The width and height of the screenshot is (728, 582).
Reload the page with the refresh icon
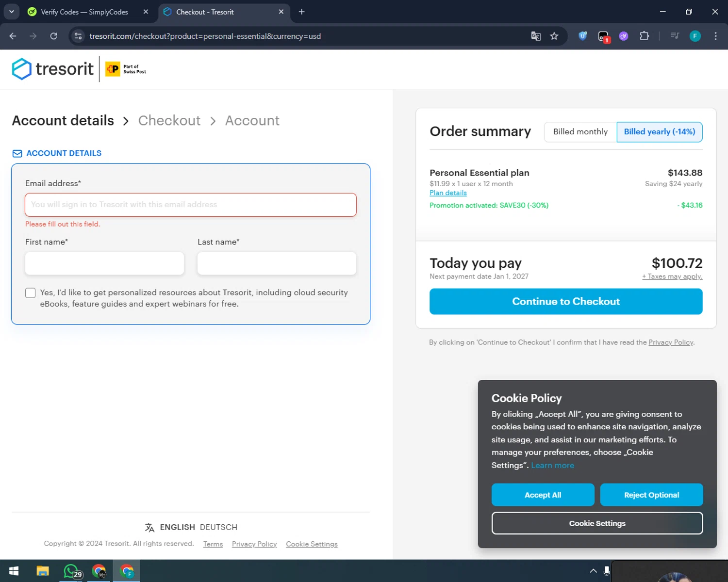(54, 36)
